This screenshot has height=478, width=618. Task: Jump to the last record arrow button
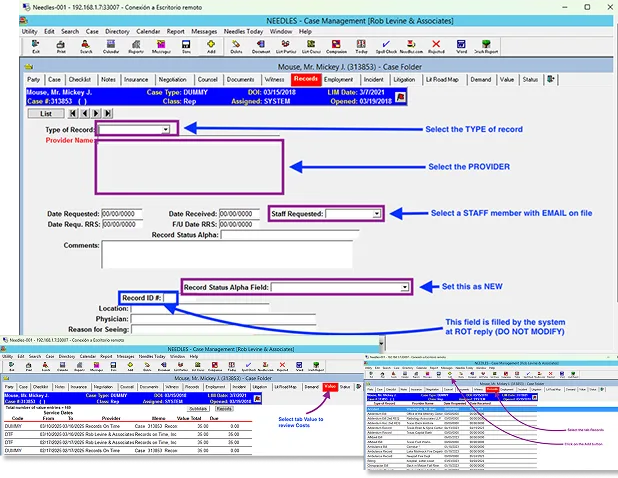point(108,113)
